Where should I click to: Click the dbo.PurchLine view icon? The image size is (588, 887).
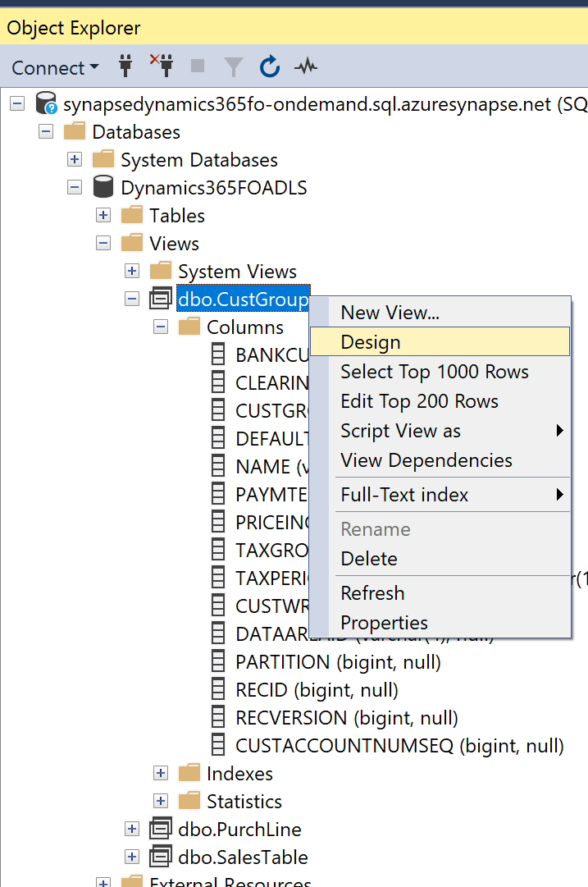pyautogui.click(x=161, y=829)
